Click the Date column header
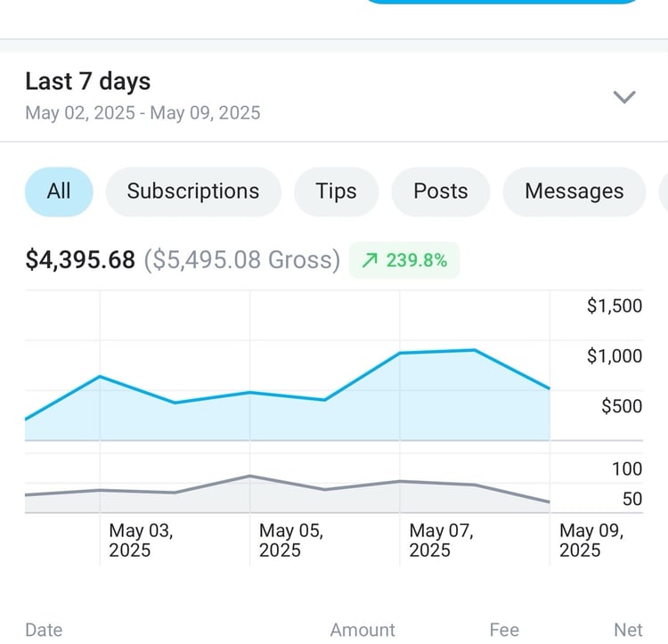This screenshot has width=668, height=644. click(44, 630)
